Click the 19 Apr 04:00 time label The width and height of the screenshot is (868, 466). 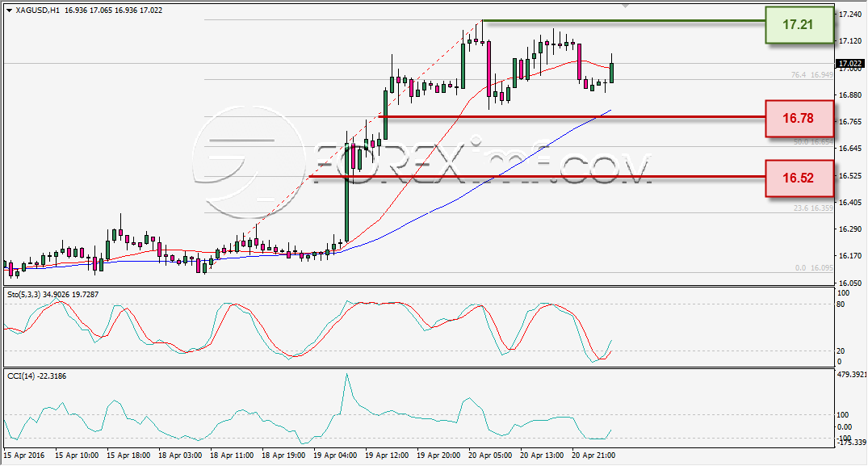click(x=335, y=456)
